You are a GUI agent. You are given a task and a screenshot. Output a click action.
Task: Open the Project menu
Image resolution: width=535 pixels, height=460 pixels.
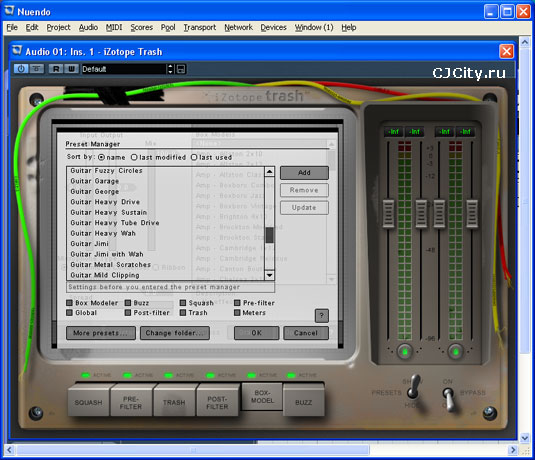pyautogui.click(x=58, y=27)
